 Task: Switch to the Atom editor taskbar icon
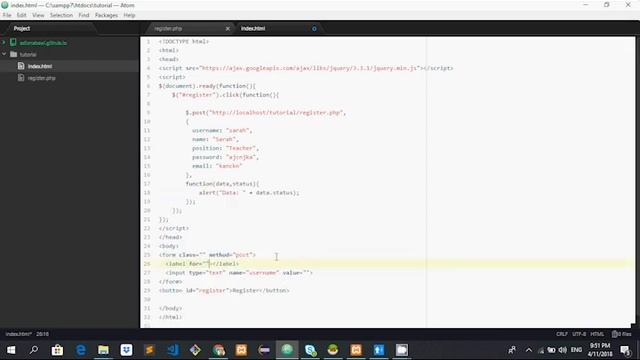pos(287,350)
